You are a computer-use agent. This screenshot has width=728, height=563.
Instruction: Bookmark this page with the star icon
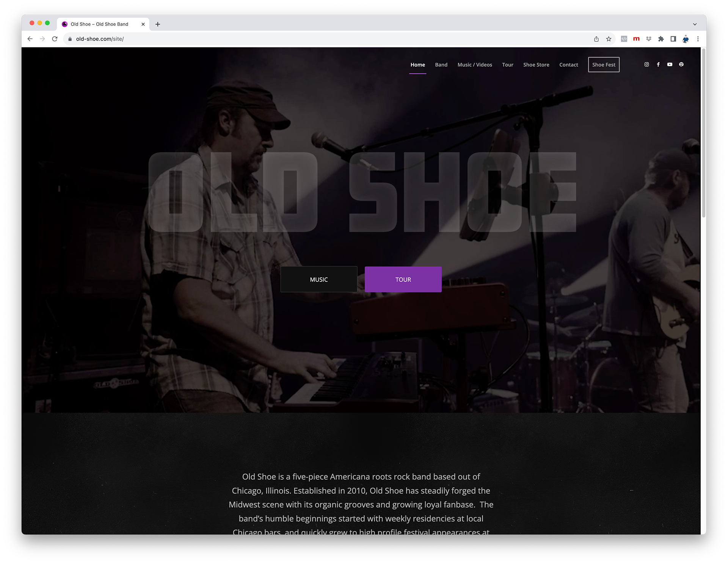pos(609,39)
